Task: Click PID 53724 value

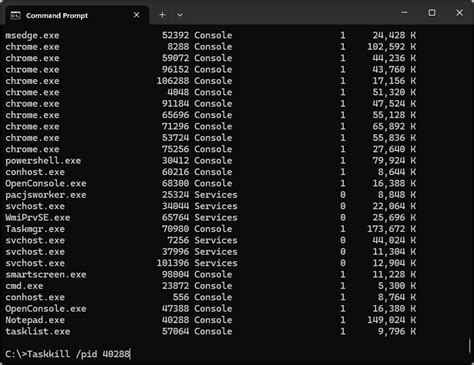Action: click(175, 138)
